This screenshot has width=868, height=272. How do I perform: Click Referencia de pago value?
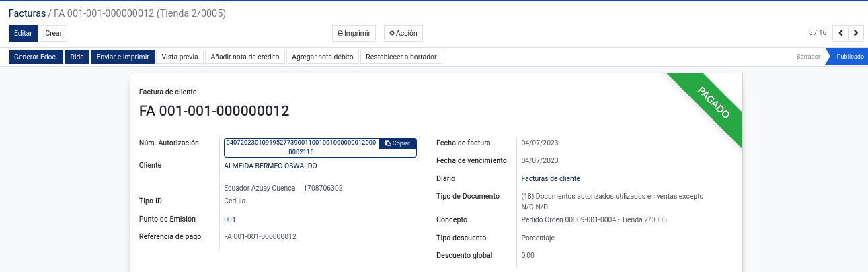pos(260,236)
